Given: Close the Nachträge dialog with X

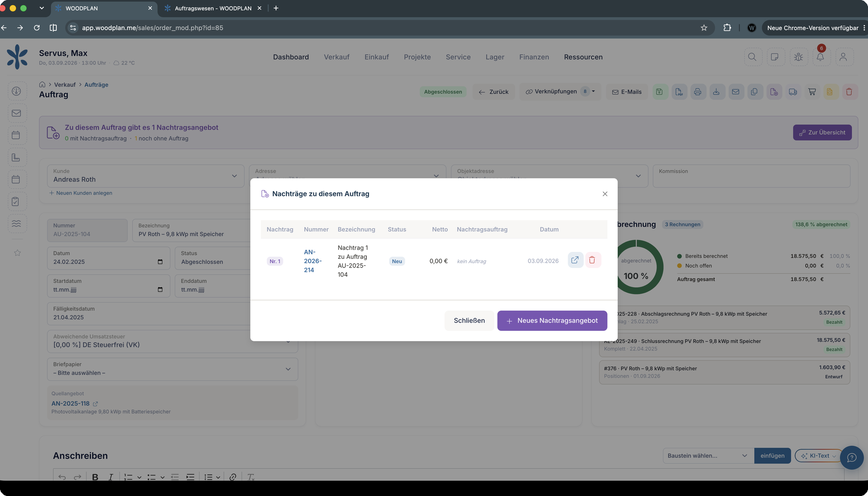Looking at the screenshot, I should [605, 194].
